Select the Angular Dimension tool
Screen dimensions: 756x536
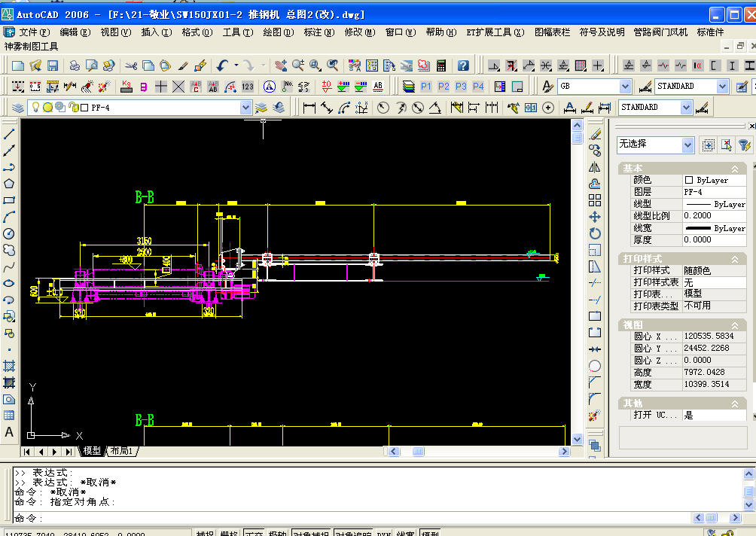pyautogui.click(x=435, y=108)
